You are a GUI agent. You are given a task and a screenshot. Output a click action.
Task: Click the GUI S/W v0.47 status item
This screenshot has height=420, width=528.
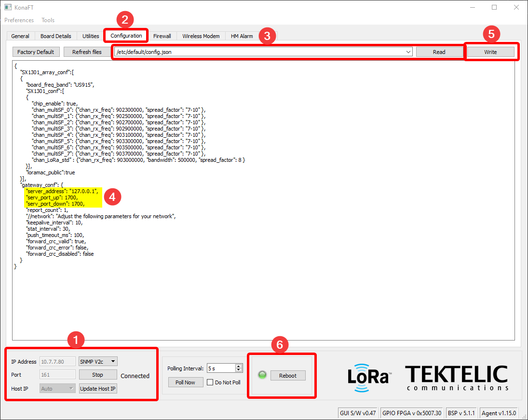click(x=358, y=413)
